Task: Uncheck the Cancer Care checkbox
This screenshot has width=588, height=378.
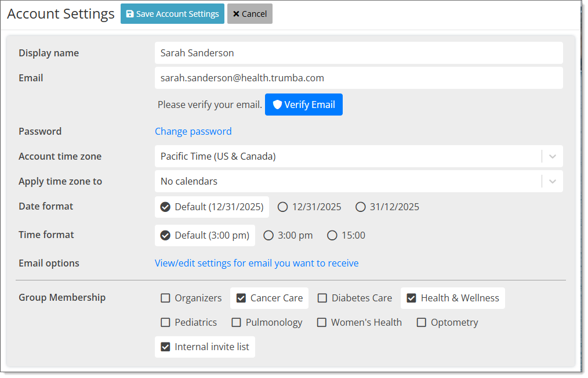Action: tap(242, 298)
